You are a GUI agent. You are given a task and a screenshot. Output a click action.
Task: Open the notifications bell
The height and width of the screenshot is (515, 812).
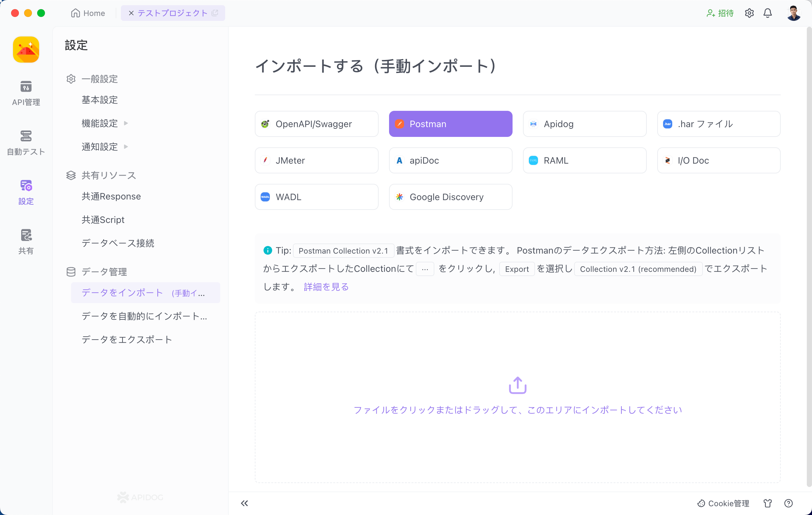(767, 13)
